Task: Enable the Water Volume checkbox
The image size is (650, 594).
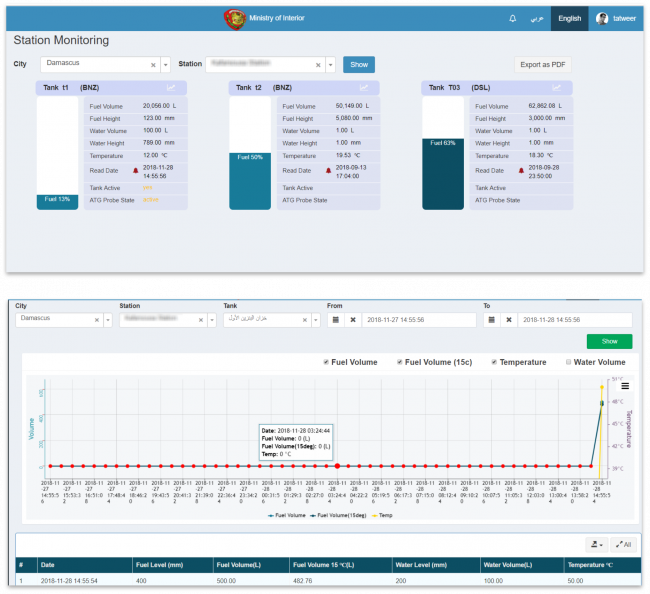Action: point(569,362)
